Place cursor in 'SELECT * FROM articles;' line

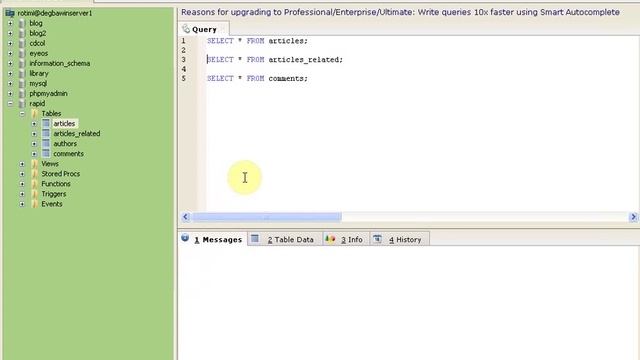(x=257, y=41)
